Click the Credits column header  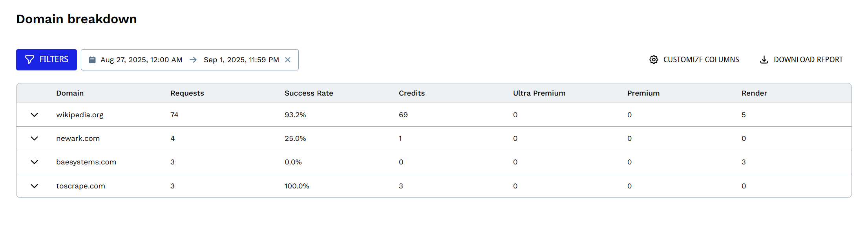point(412,93)
